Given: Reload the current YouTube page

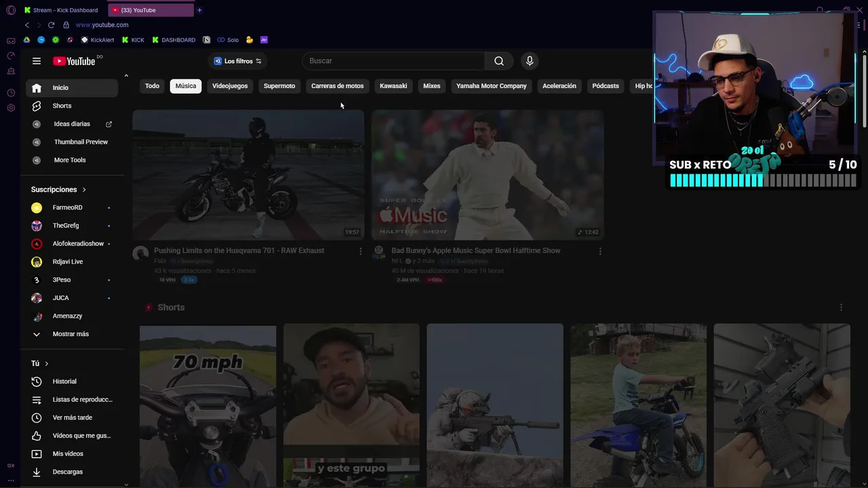Looking at the screenshot, I should click(51, 25).
